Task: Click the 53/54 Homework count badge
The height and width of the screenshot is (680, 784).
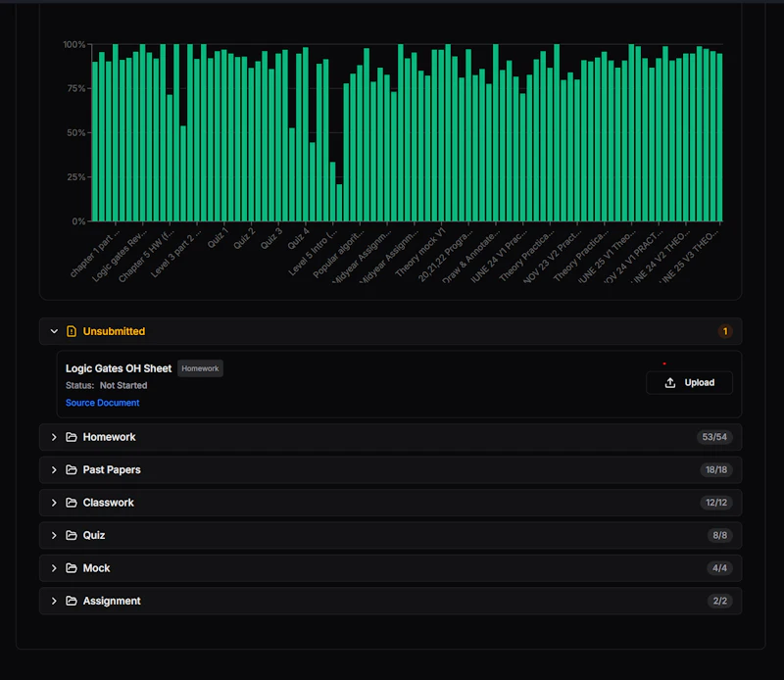Action: (x=714, y=437)
